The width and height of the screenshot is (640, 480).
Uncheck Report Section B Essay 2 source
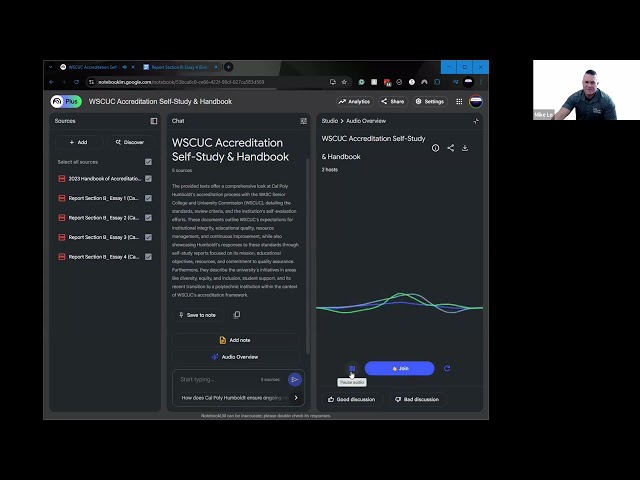pos(148,218)
